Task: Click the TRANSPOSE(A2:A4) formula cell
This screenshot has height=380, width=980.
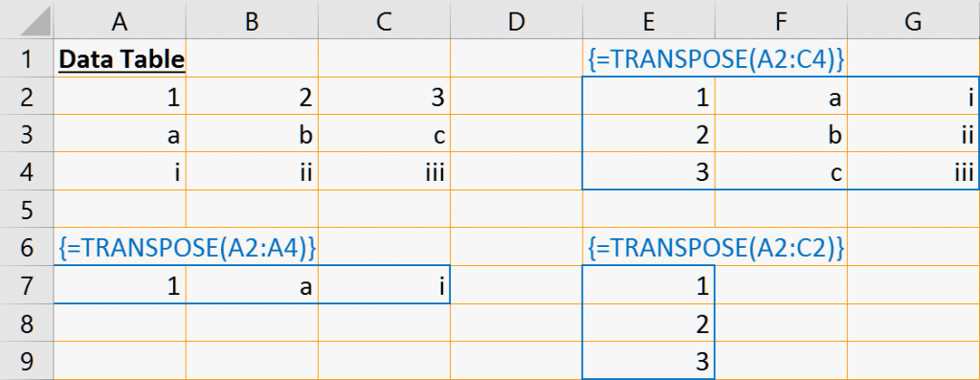Action: (x=120, y=247)
